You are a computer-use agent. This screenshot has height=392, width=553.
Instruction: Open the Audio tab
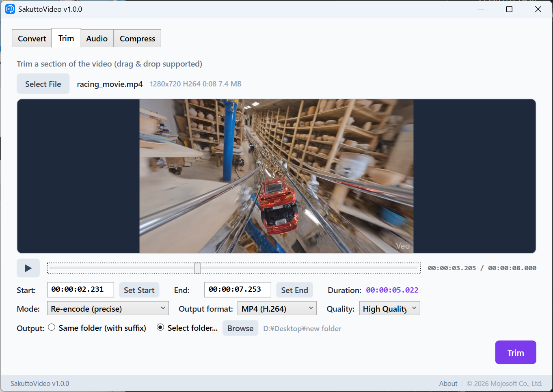tap(97, 39)
